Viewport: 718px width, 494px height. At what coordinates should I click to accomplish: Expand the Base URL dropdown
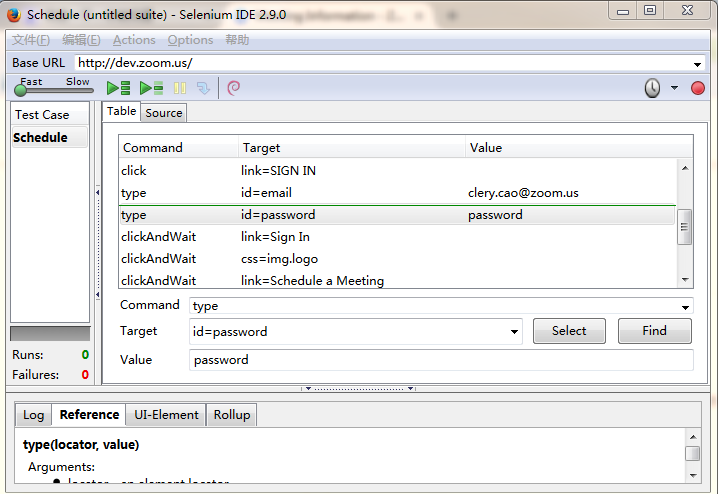pyautogui.click(x=697, y=64)
